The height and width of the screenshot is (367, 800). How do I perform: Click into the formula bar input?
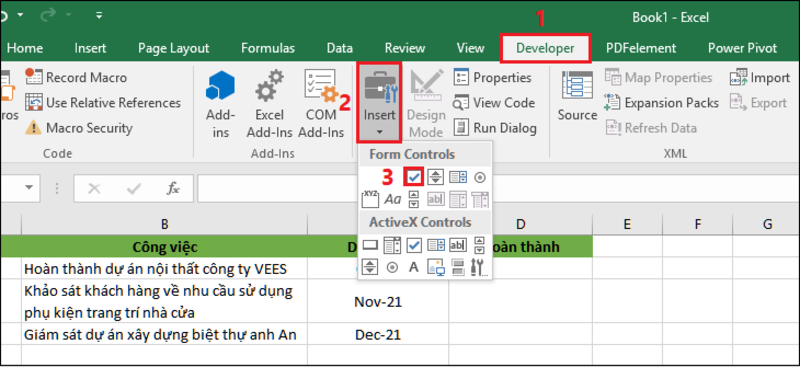[x=498, y=188]
